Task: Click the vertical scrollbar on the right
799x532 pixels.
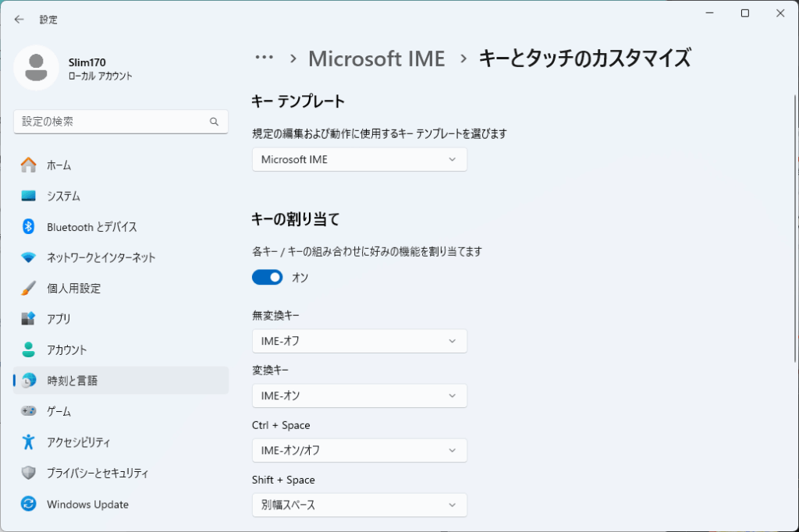Action: pyautogui.click(x=795, y=229)
